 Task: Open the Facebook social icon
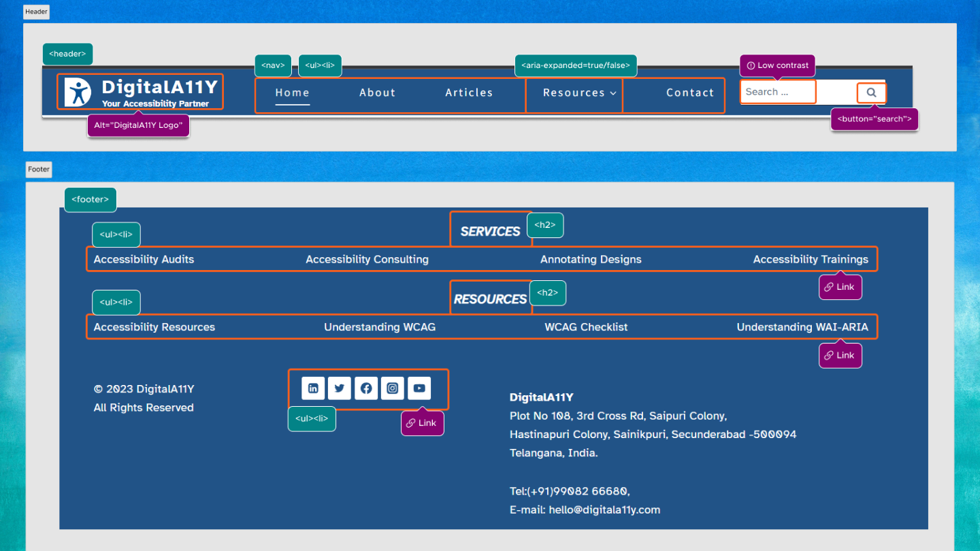(366, 388)
